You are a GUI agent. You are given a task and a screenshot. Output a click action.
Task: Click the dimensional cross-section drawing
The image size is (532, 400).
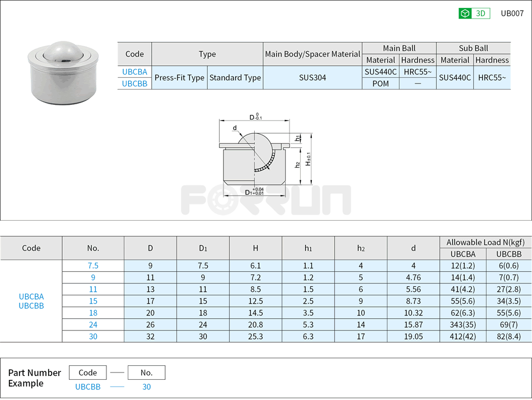coord(265,156)
